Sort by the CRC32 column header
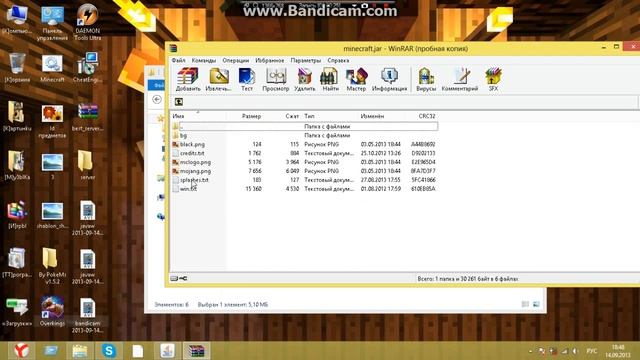The width and height of the screenshot is (640, 360). [427, 116]
